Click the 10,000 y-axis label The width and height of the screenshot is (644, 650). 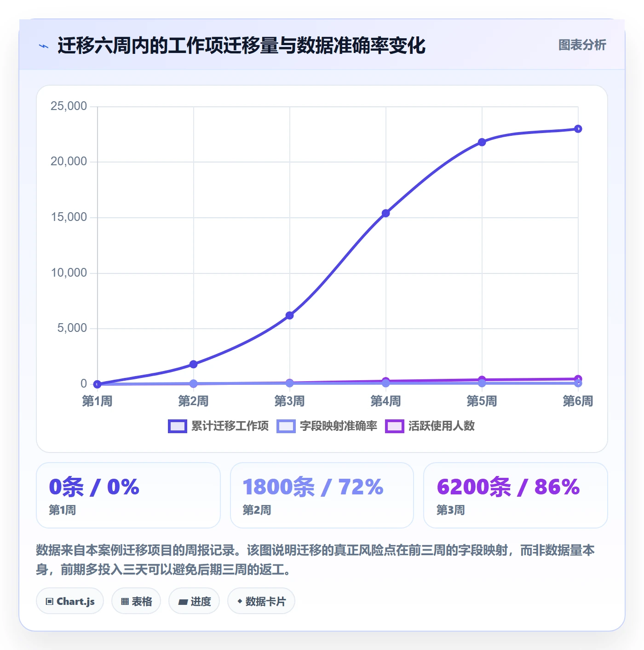point(69,273)
